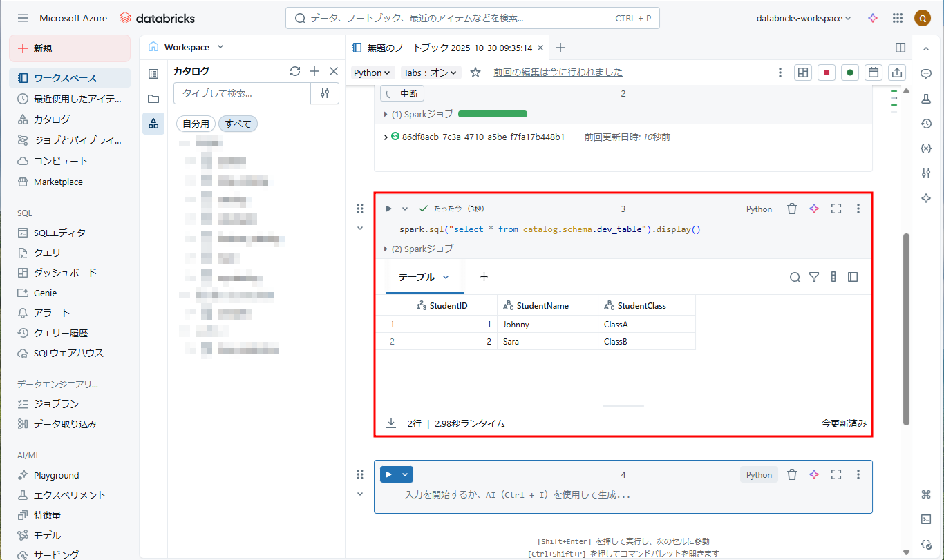This screenshot has height=560, width=944.
Task: Open databricks-workspace switcher dropdown
Action: click(804, 19)
